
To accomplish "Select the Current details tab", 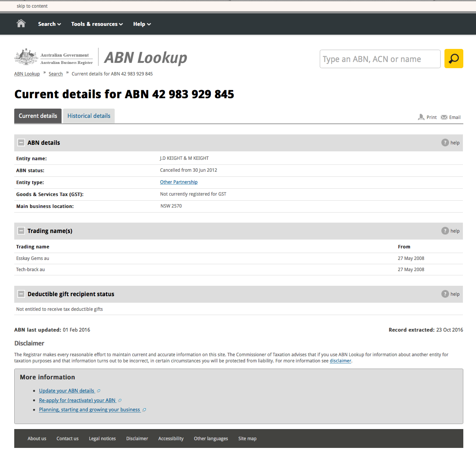I will point(38,116).
